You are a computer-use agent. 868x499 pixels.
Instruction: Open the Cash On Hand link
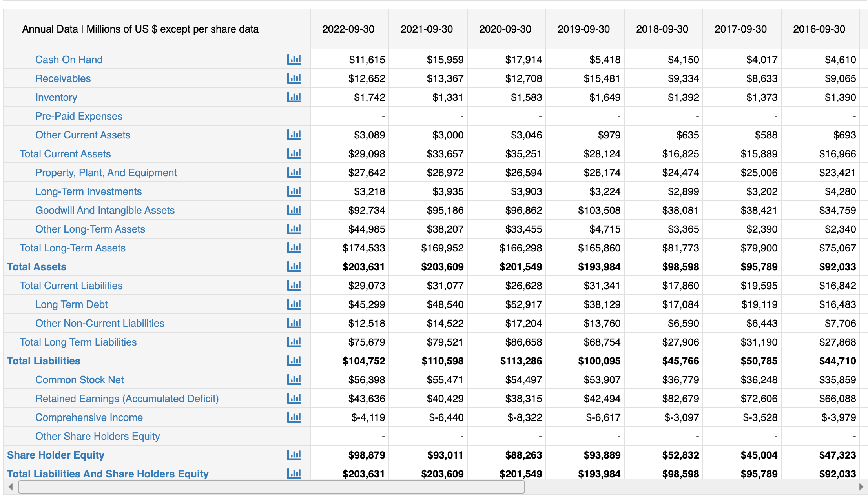coord(69,60)
